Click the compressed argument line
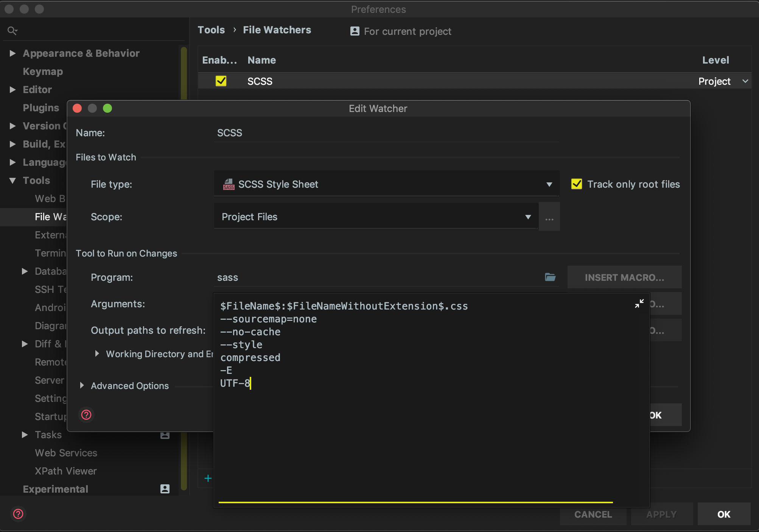 point(250,358)
